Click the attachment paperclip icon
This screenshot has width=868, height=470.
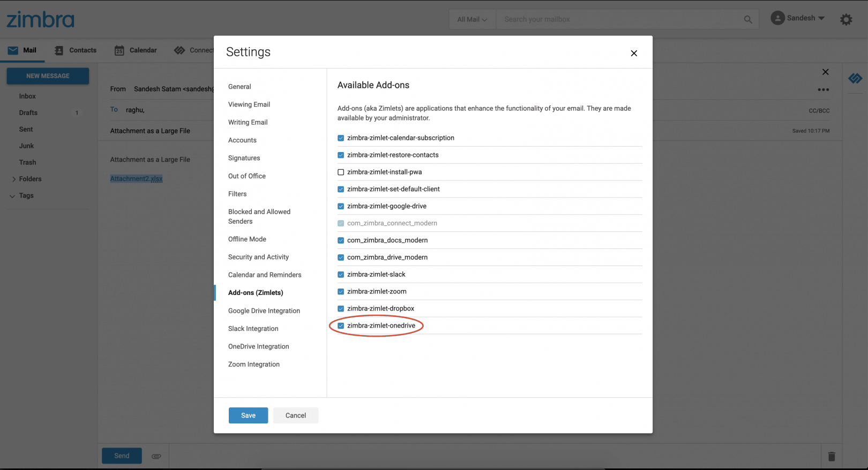pos(156,456)
